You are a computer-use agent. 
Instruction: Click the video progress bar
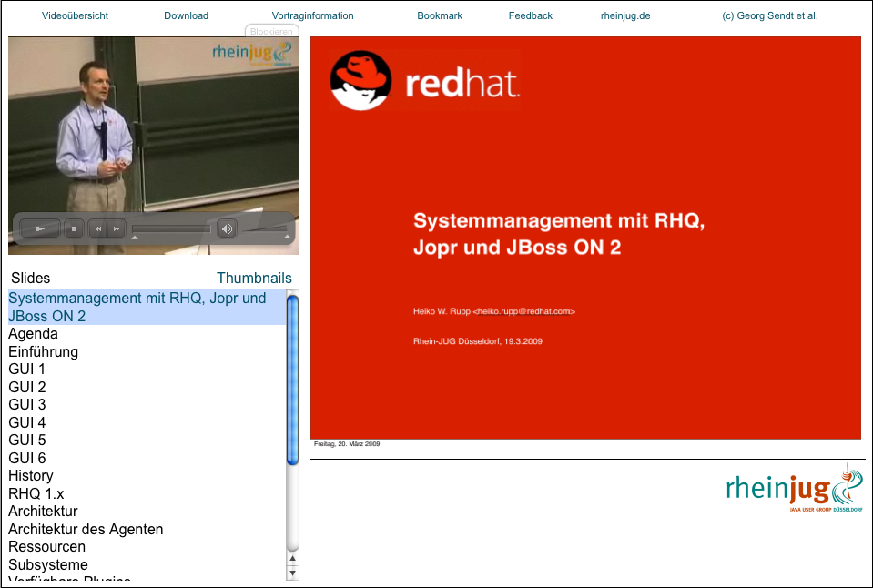pyautogui.click(x=171, y=228)
